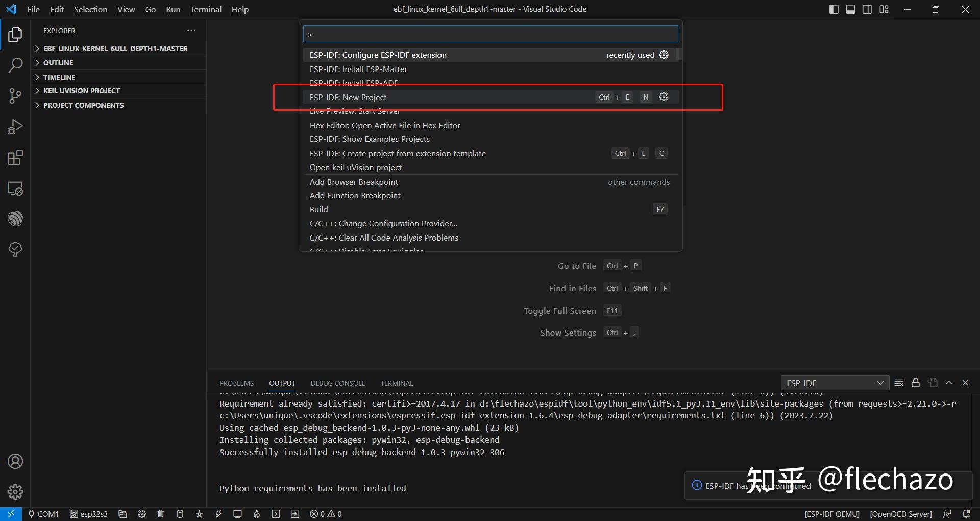This screenshot has height=521, width=980.
Task: Open the Search view in activity bar
Action: 15,65
